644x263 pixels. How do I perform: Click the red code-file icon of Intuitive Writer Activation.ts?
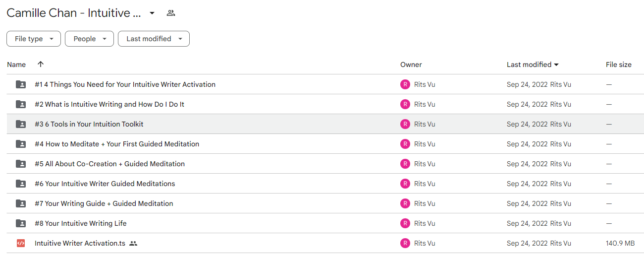point(21,243)
